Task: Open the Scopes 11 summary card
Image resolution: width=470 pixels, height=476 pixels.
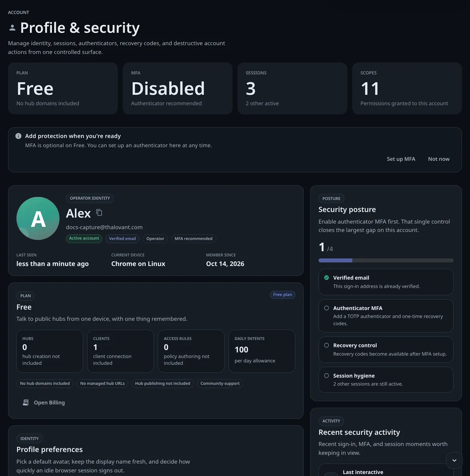Action: coord(406,88)
